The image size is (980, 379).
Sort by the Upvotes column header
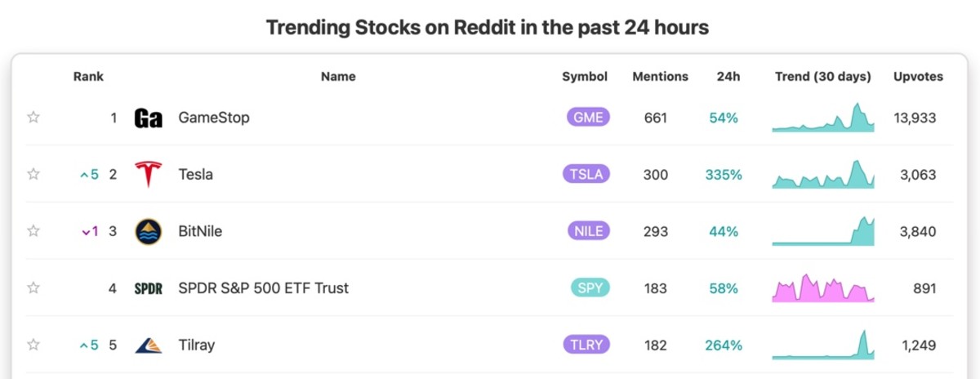[x=918, y=77]
